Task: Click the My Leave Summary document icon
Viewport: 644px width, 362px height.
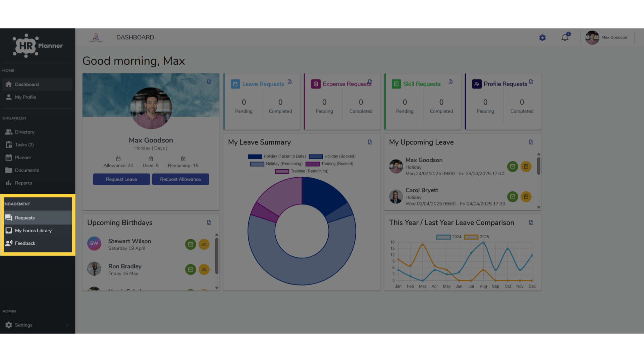Action: (x=370, y=142)
